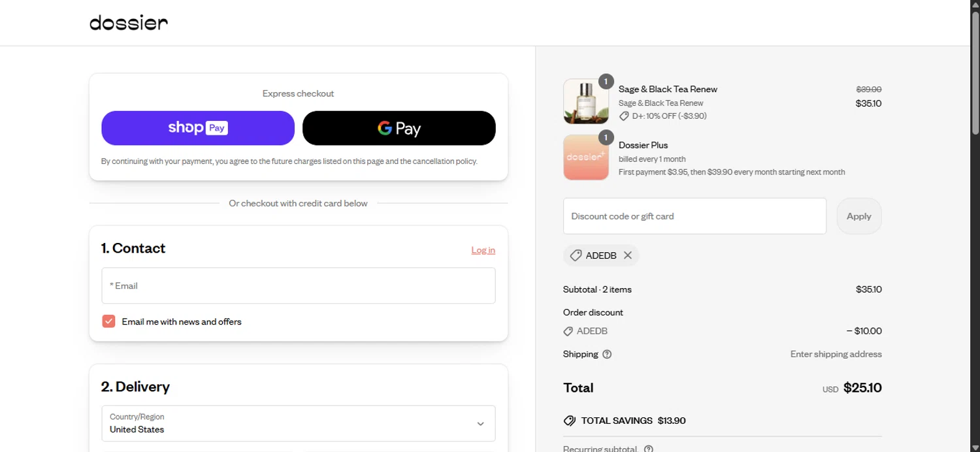Image resolution: width=980 pixels, height=452 pixels.
Task: Open the Country/Region dropdown
Action: 299,423
